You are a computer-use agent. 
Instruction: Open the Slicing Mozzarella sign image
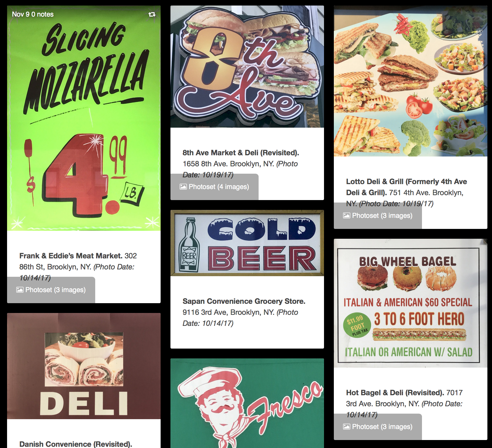[84, 118]
